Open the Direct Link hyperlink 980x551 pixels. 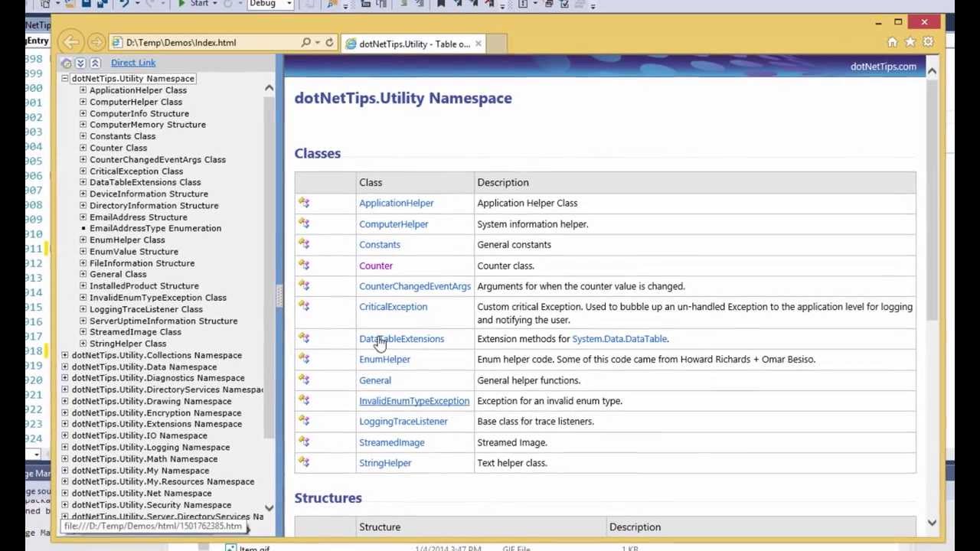[x=133, y=63]
